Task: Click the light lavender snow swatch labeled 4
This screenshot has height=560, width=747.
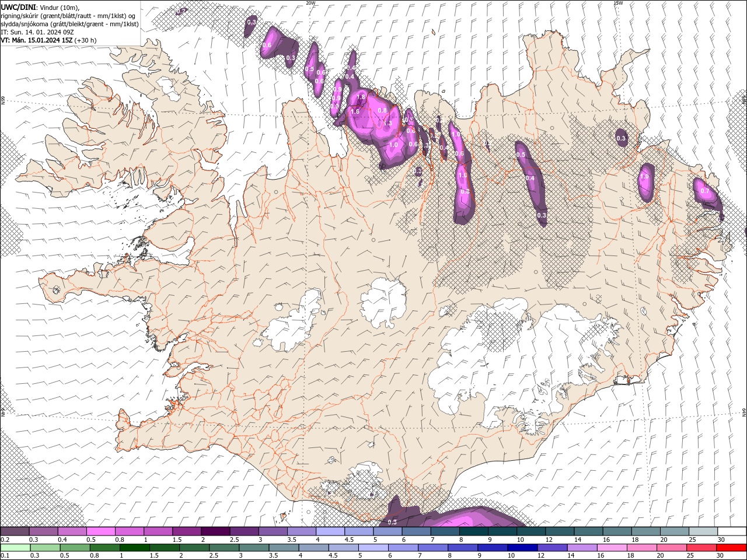Action: tap(330, 531)
